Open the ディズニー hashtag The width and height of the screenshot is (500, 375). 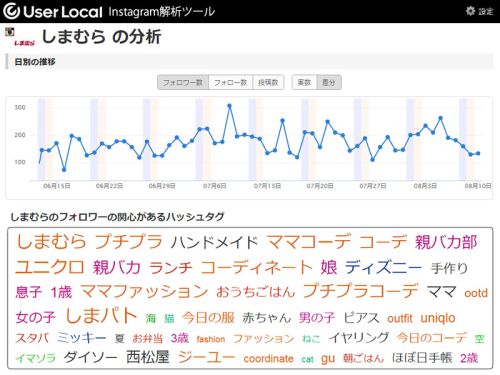(383, 267)
